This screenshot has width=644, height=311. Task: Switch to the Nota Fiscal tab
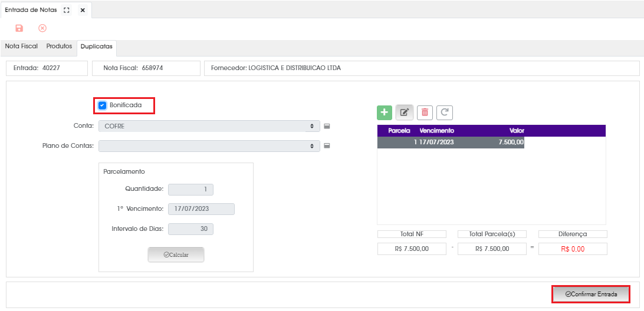pos(21,46)
